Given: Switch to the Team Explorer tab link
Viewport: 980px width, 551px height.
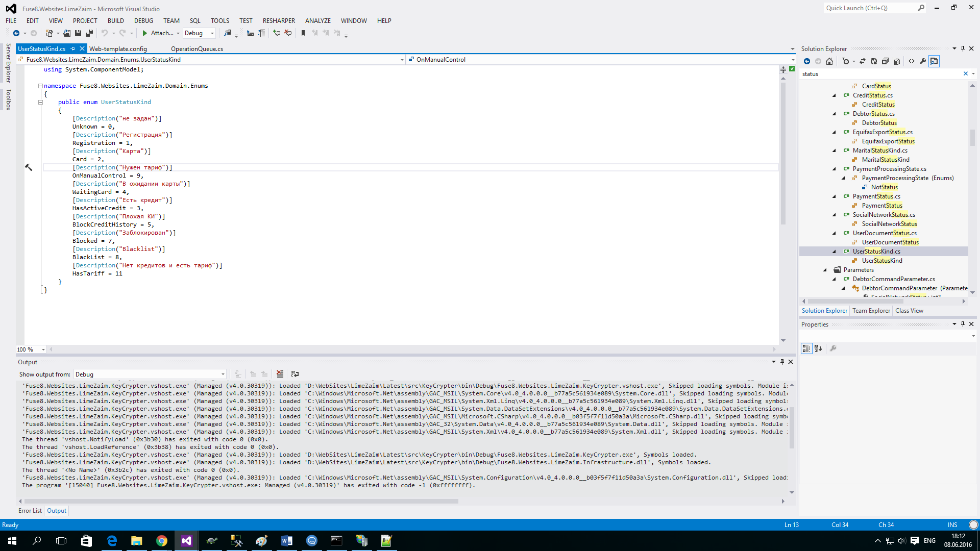Looking at the screenshot, I should 871,311.
